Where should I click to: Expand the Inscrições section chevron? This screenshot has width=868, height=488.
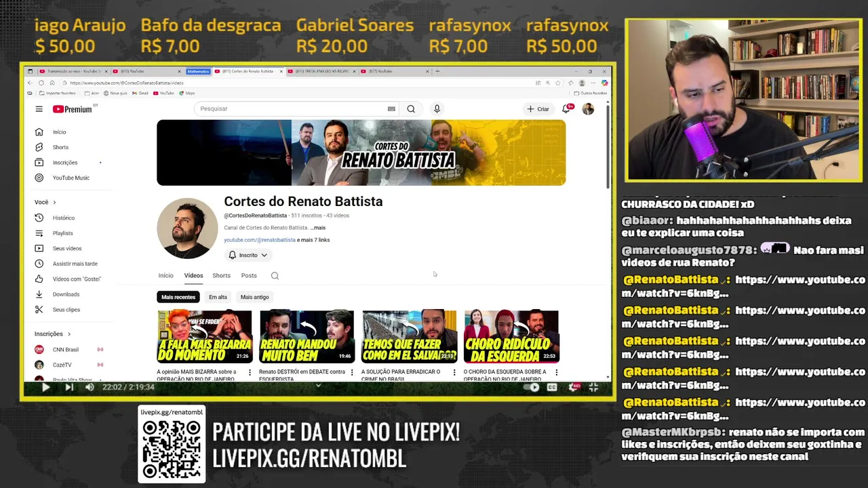(x=68, y=334)
